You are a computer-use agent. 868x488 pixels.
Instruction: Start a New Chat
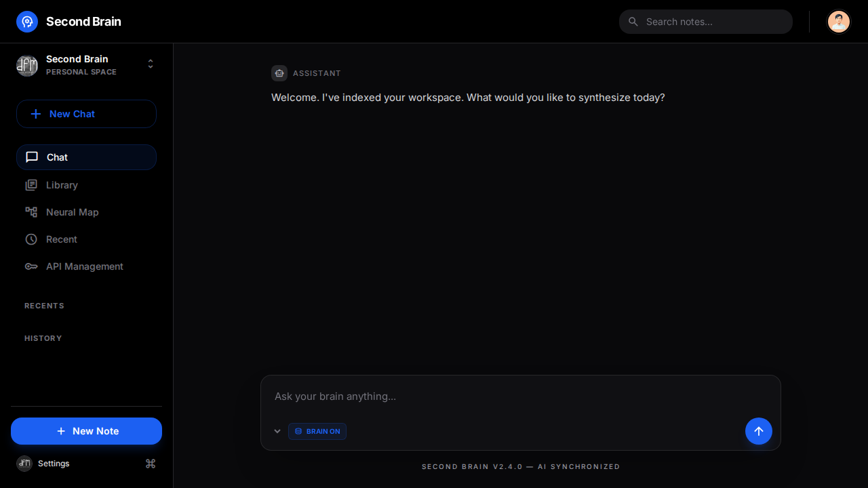point(86,114)
